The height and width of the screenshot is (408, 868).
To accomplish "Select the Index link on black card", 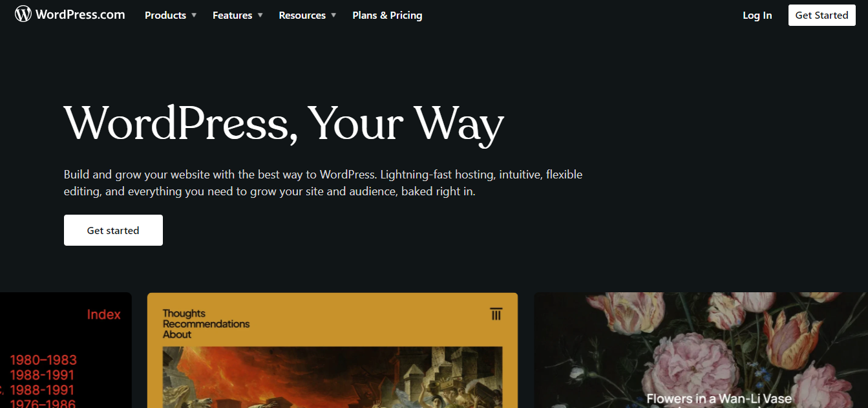I will point(104,314).
